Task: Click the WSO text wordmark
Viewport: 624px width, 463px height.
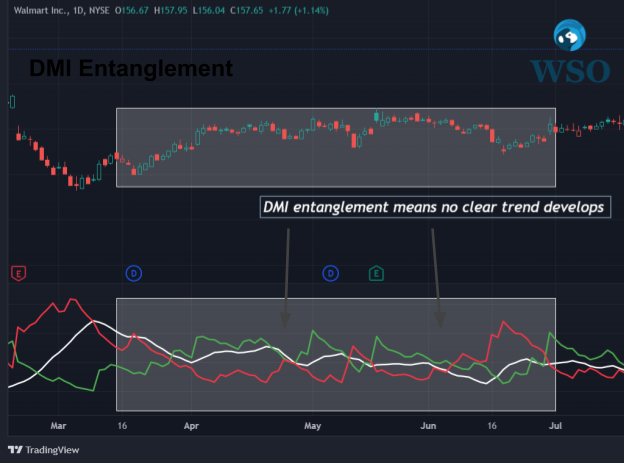Action: point(567,71)
